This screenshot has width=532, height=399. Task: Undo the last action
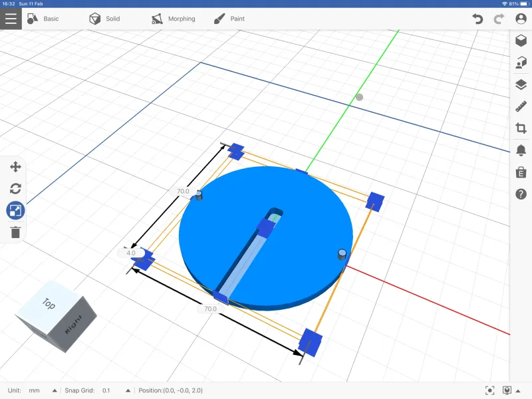[x=477, y=19]
